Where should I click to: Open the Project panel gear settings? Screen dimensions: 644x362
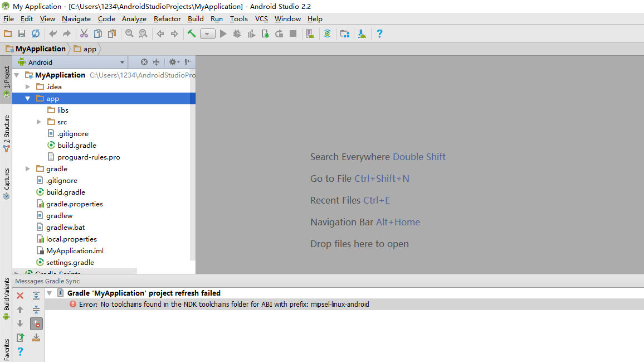pyautogui.click(x=174, y=62)
